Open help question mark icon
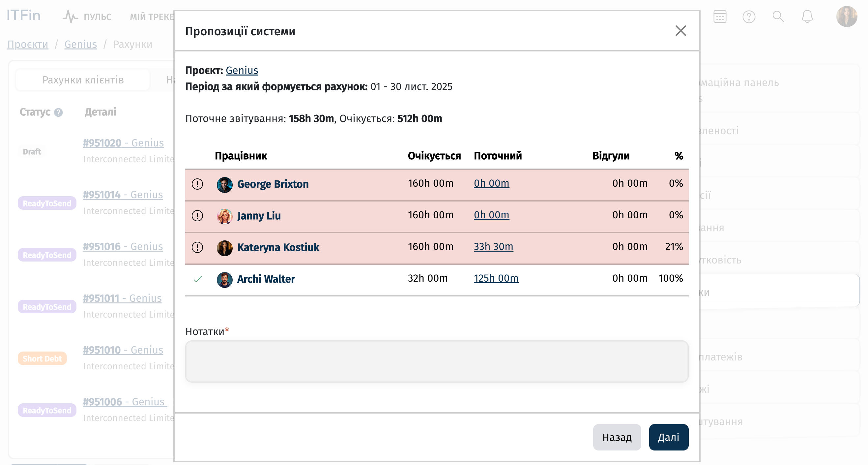The width and height of the screenshot is (868, 465). (748, 16)
